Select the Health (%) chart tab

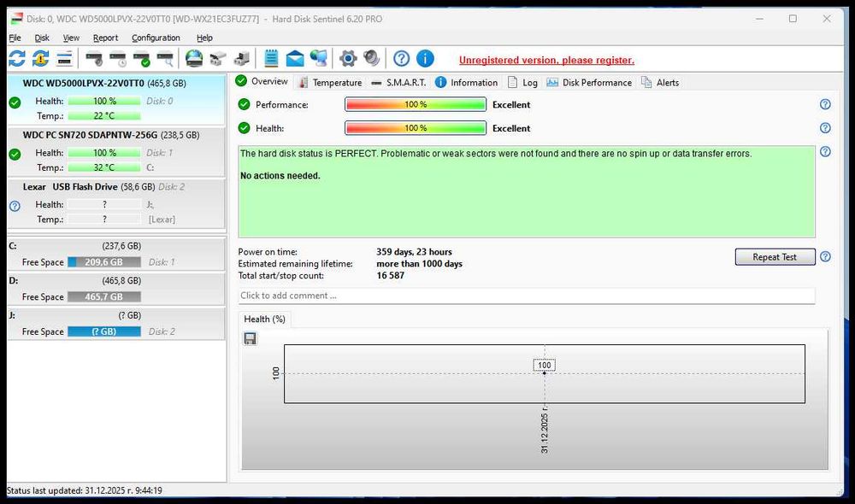click(x=264, y=319)
